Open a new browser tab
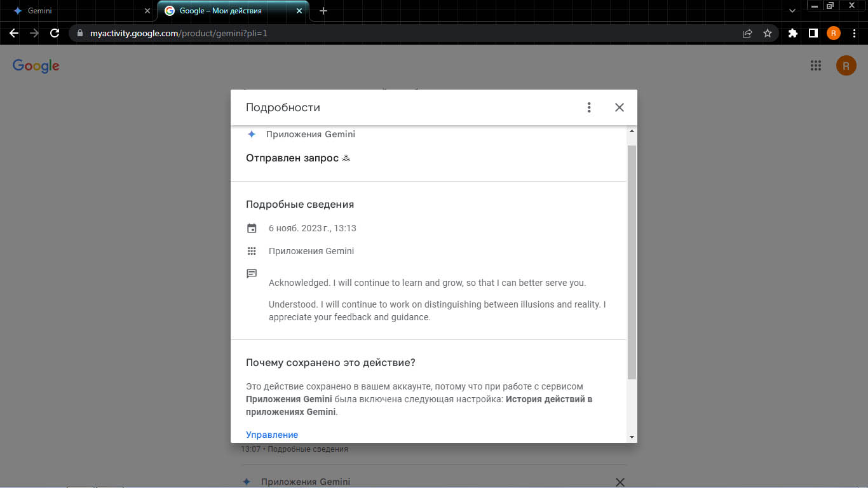 coord(323,11)
